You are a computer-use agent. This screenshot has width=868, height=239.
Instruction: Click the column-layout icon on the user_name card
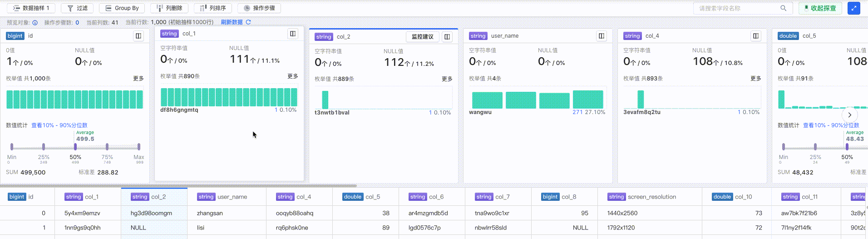click(x=602, y=36)
